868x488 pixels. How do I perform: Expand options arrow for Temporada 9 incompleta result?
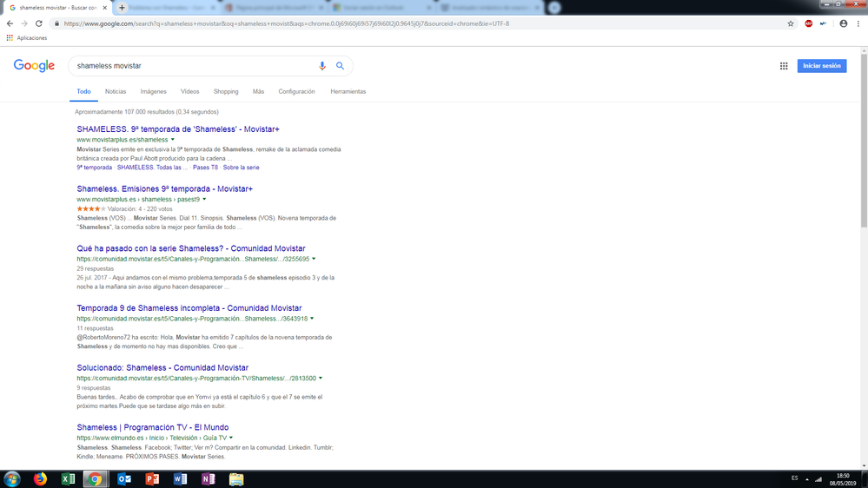coord(312,319)
